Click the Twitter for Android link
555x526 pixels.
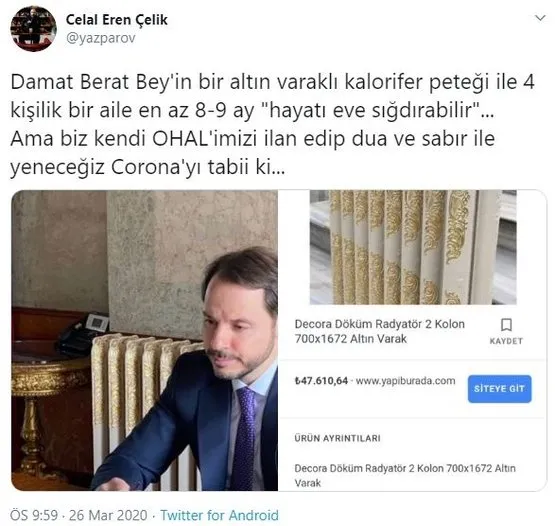click(x=219, y=515)
